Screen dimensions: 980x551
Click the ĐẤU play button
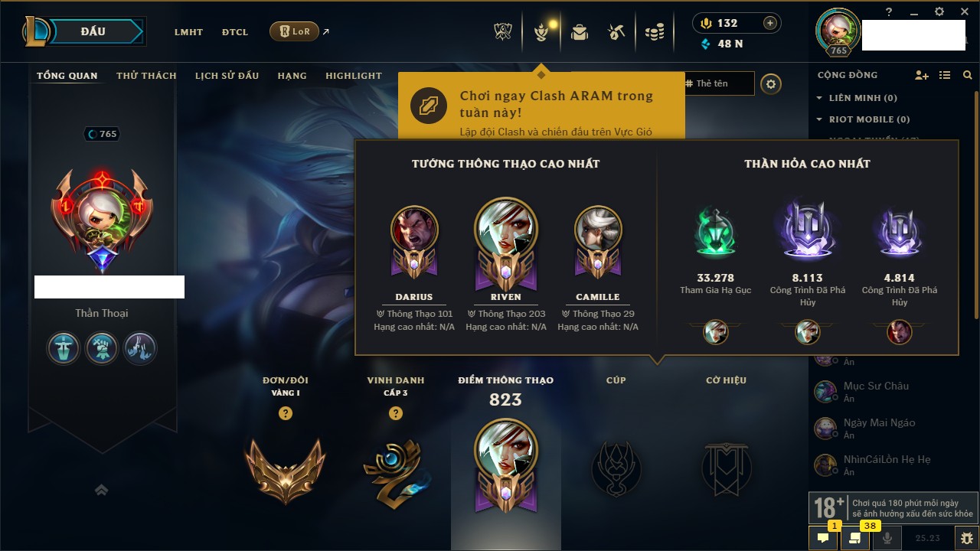(x=93, y=31)
